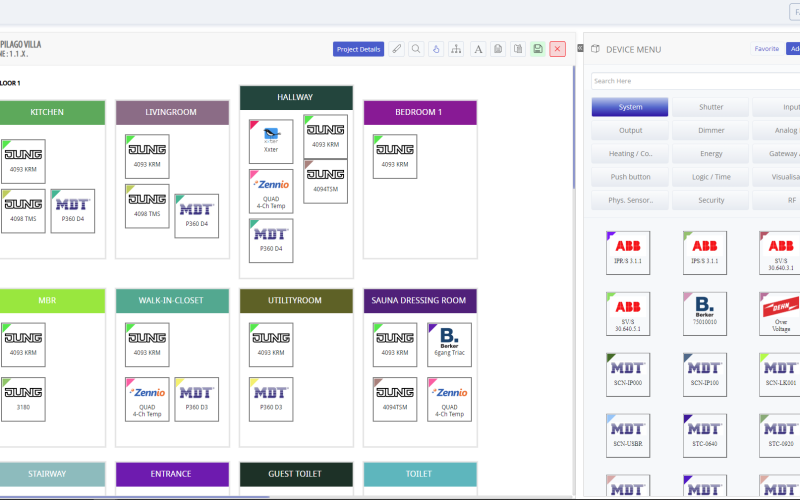Select Sauna Dressing Room Zennio QUAD
Image resolution: width=800 pixels, height=500 pixels.
pos(449,399)
